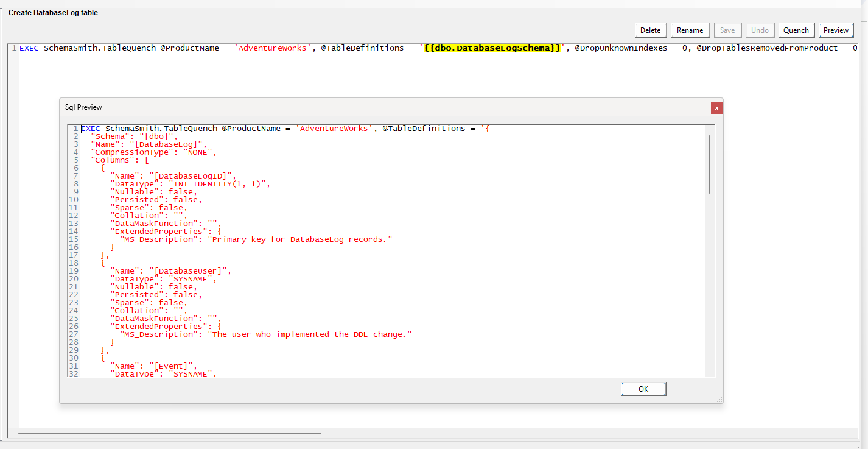This screenshot has width=868, height=449.
Task: Select the 'Create DatabaseLog table' tab label
Action: 53,12
